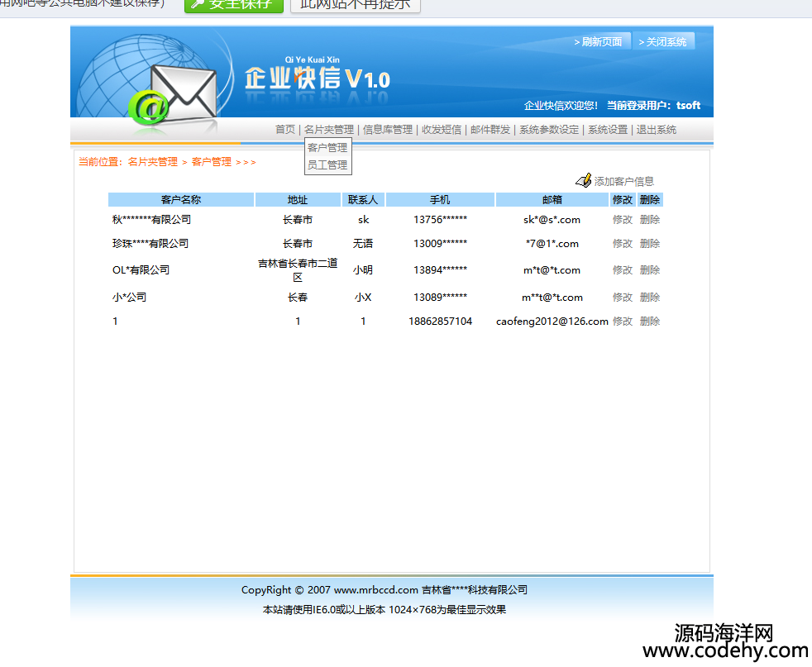Screen dimensions: 812x667
Task: Click the email m**t@*t.com
Action: [552, 297]
